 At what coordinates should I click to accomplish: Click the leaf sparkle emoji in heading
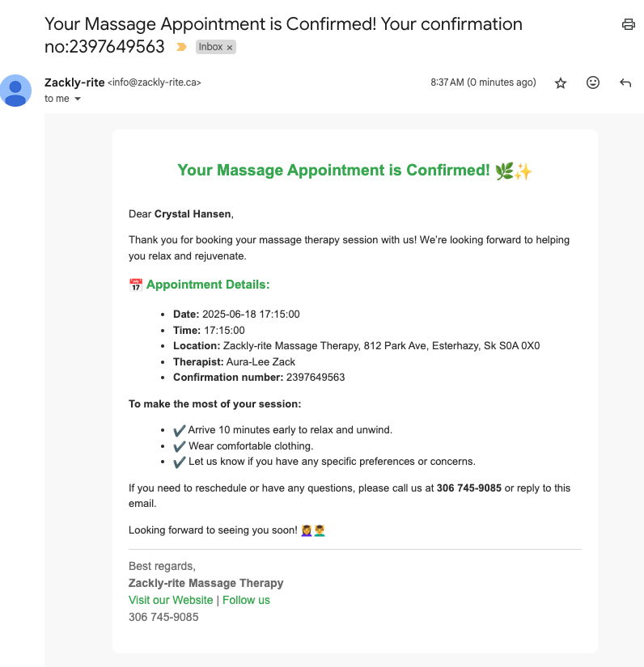[514, 171]
